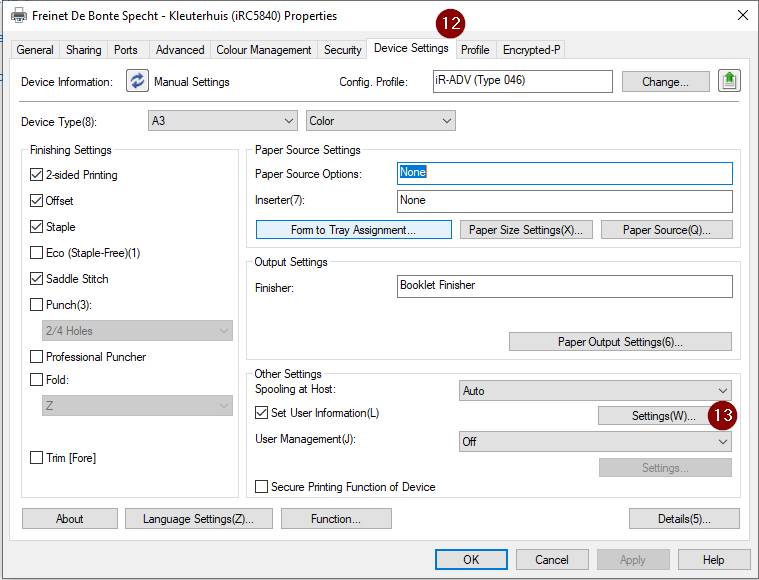759x580 pixels.
Task: Open the Advanced tab
Action: 180,50
